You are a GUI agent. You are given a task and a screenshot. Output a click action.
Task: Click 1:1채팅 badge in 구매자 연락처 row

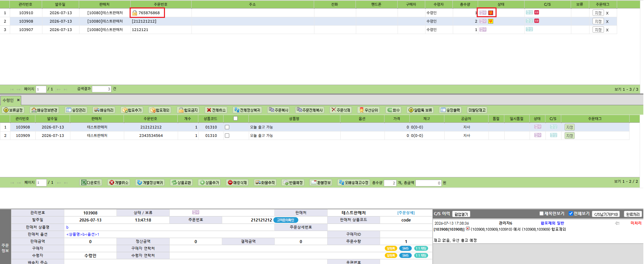pyautogui.click(x=421, y=248)
